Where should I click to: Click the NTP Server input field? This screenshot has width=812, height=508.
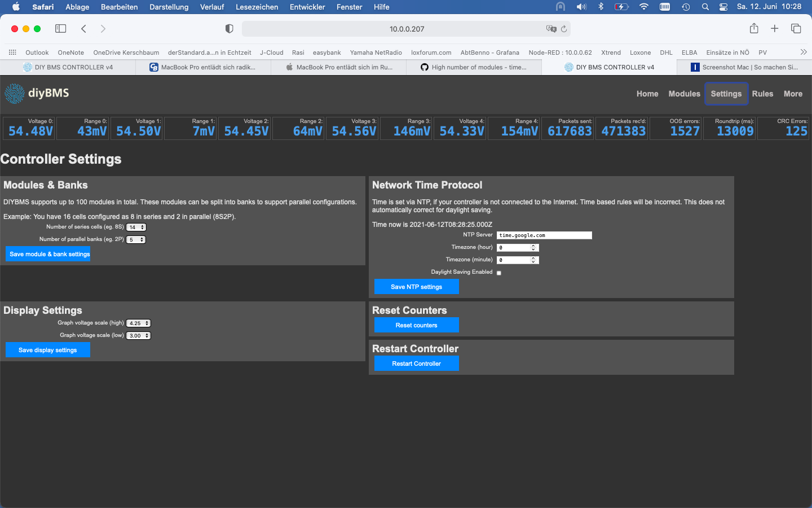coord(544,235)
